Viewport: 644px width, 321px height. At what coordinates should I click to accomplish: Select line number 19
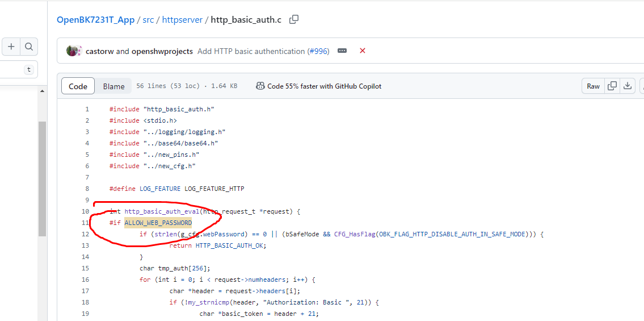pos(85,314)
